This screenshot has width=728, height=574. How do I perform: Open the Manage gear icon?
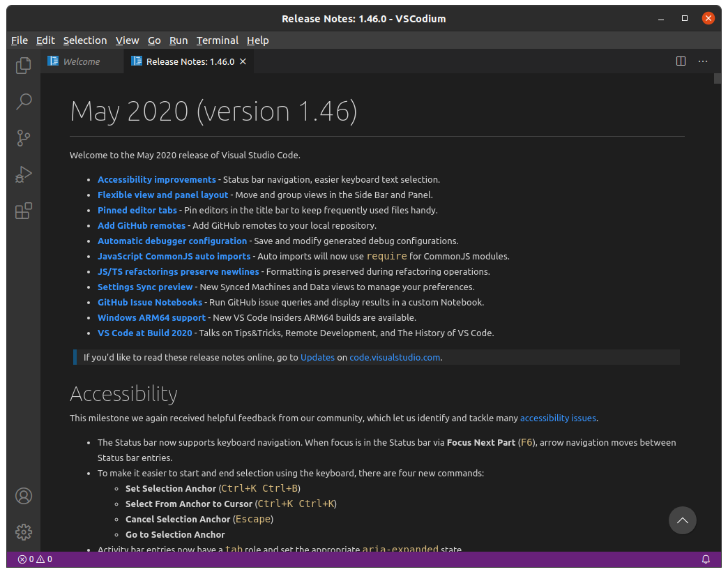[x=24, y=531]
